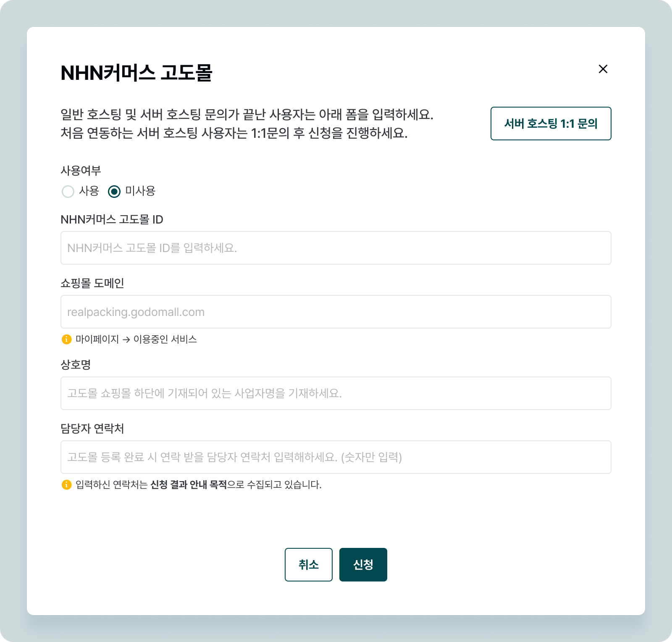Click the 상호명 field label
Screen dimensions: 672x642
click(x=76, y=364)
